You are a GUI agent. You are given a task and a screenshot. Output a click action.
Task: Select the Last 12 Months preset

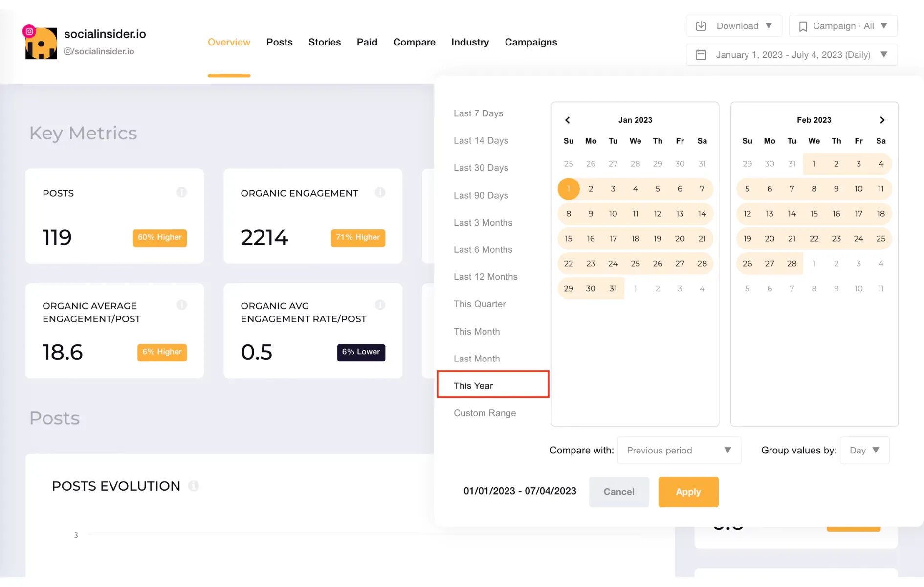tap(485, 277)
